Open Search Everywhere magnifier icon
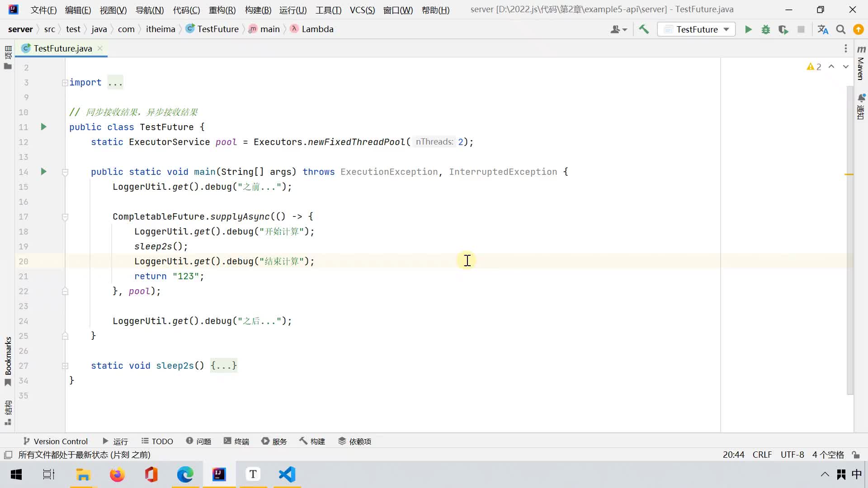 coord(841,29)
